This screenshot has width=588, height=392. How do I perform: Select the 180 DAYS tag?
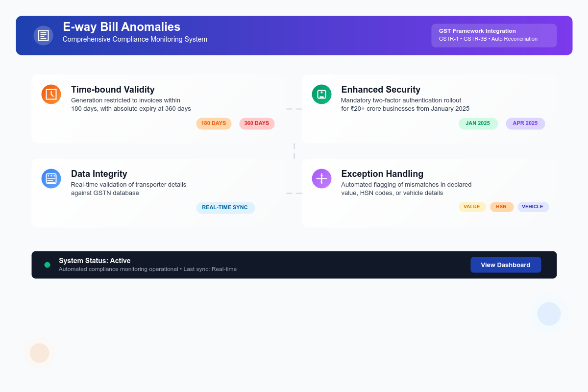point(214,123)
